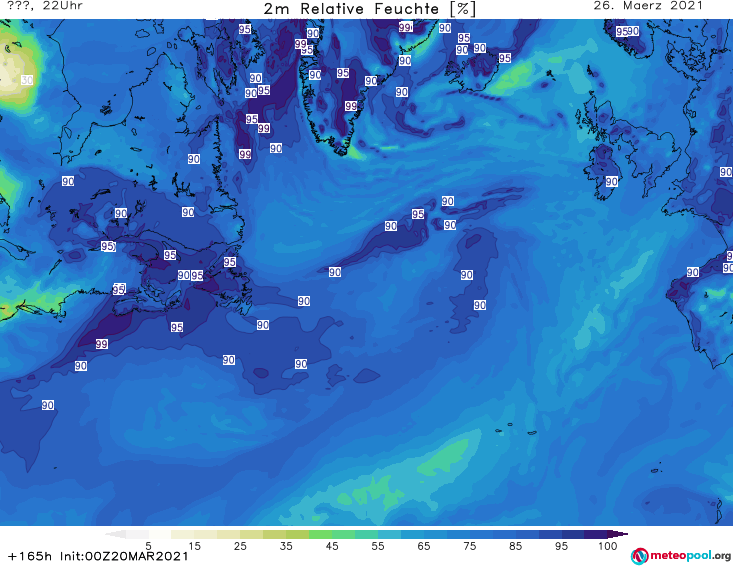Click the meteopool.org logo
The image size is (733, 566).
(x=681, y=556)
